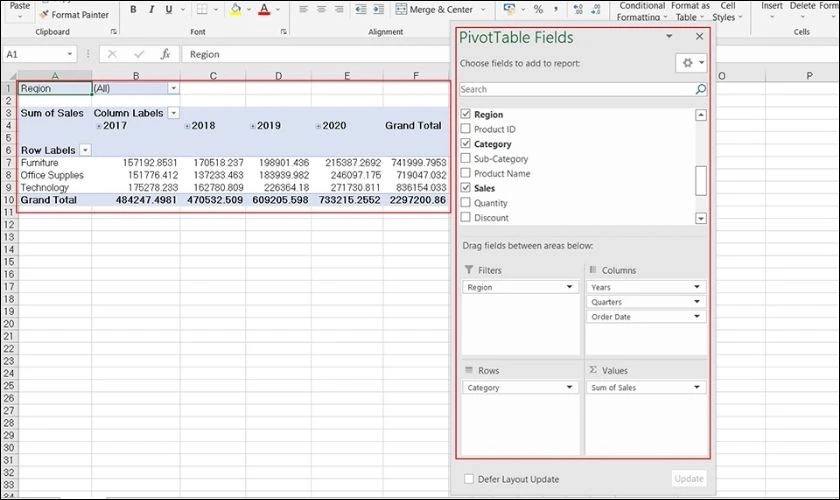
Task: Apply percent style
Action: point(538,9)
